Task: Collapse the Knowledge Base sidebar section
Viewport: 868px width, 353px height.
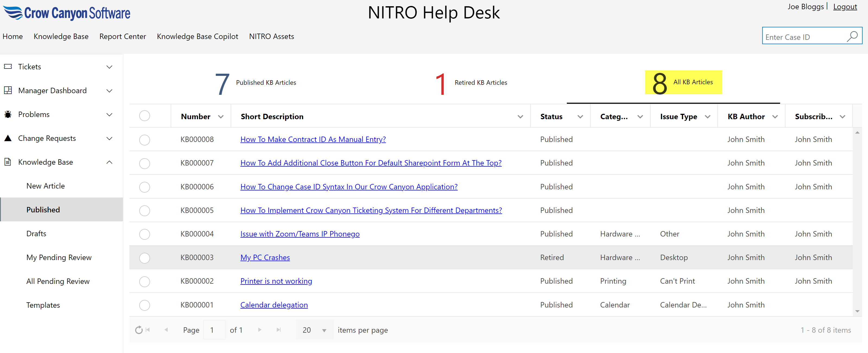Action: click(x=109, y=162)
